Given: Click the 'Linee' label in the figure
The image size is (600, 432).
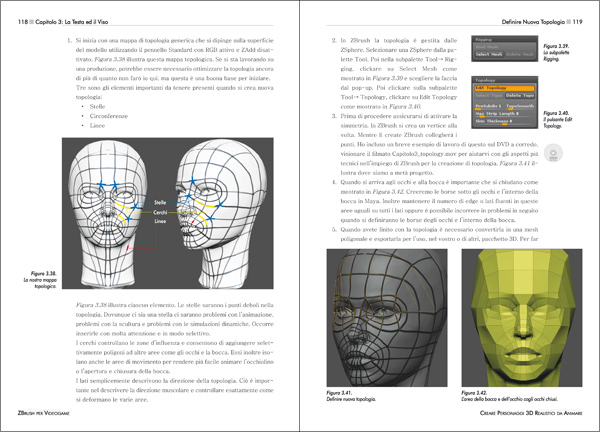Looking at the screenshot, I should (160, 222).
